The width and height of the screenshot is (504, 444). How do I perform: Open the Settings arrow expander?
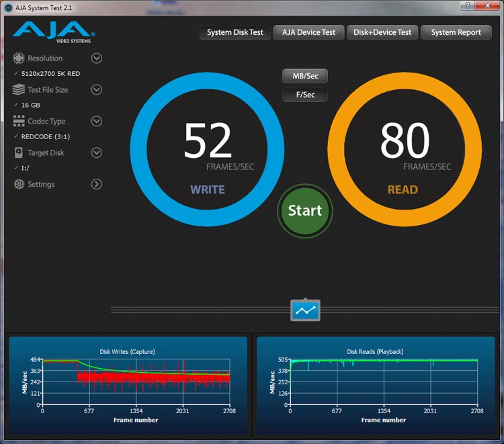click(x=96, y=184)
